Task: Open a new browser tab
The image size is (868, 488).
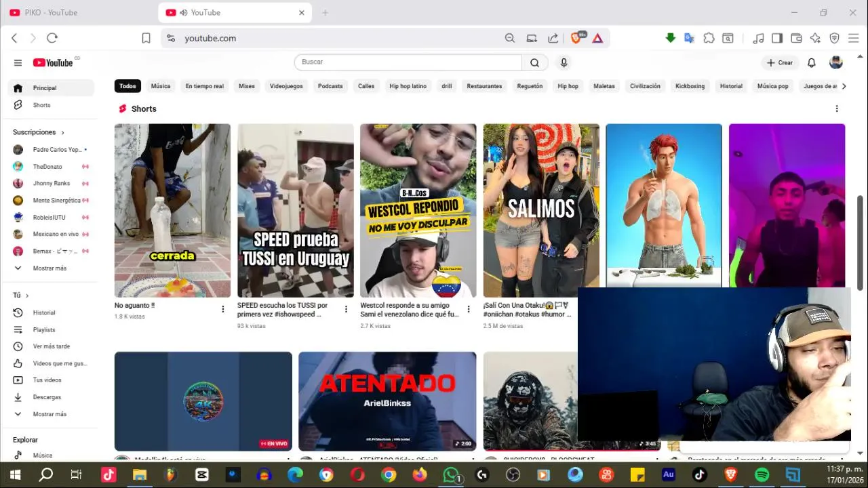Action: click(x=325, y=12)
